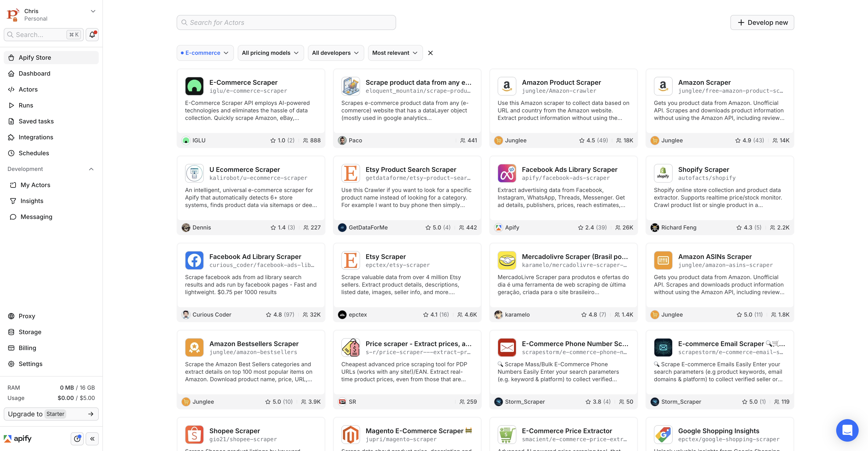
Task: Open the help question mark icon
Action: coord(77,439)
